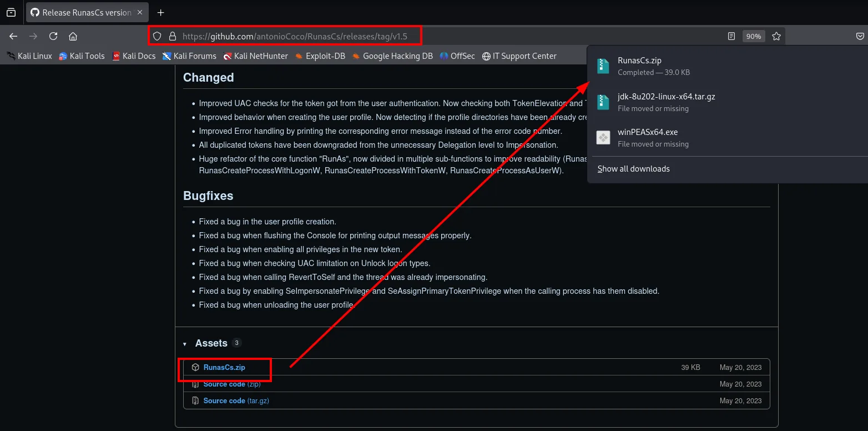Download Source code (tar.gz)

236,401
